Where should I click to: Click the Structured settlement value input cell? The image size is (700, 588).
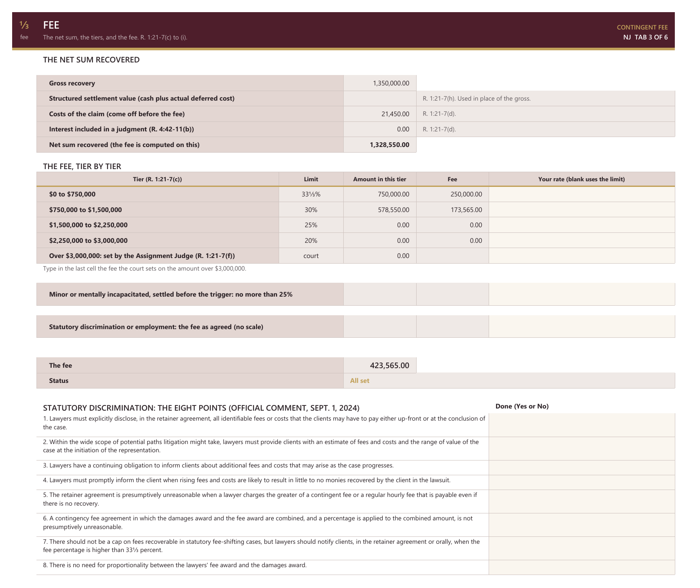380,98
